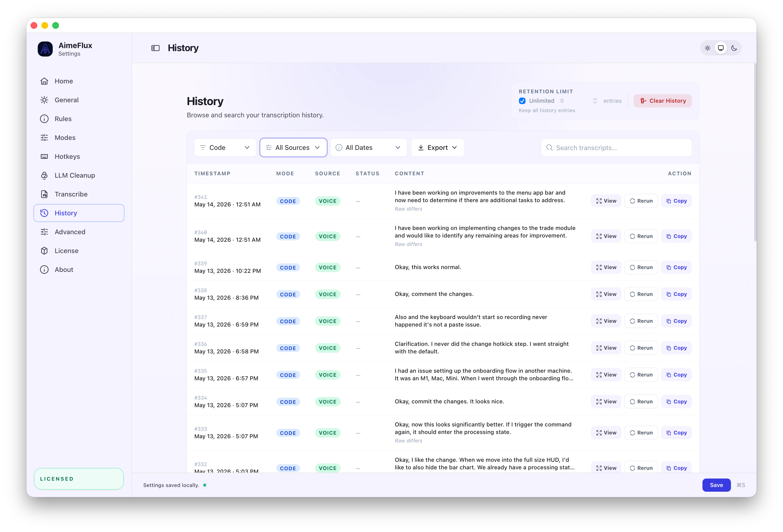This screenshot has height=532, width=783.
Task: Go to the Rules section
Action: coord(79,119)
